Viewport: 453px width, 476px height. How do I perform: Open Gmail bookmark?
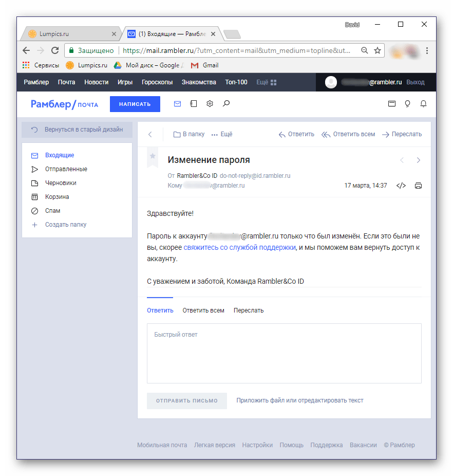pyautogui.click(x=205, y=65)
